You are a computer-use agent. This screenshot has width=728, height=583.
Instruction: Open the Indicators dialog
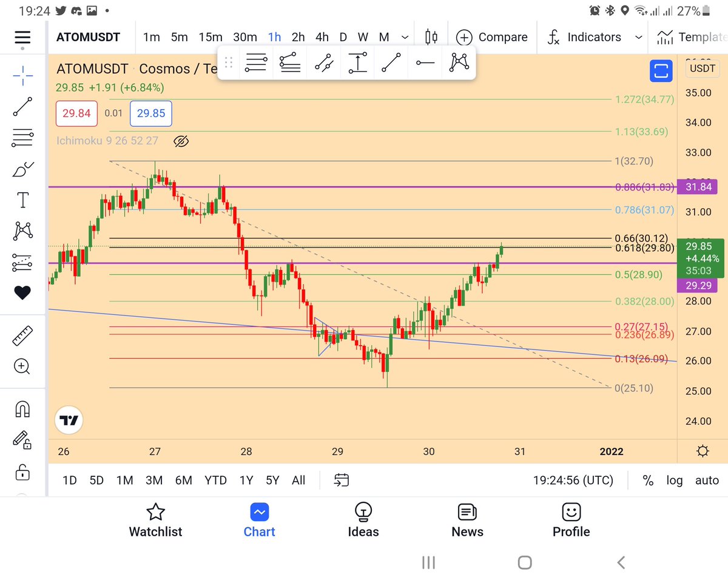(584, 37)
